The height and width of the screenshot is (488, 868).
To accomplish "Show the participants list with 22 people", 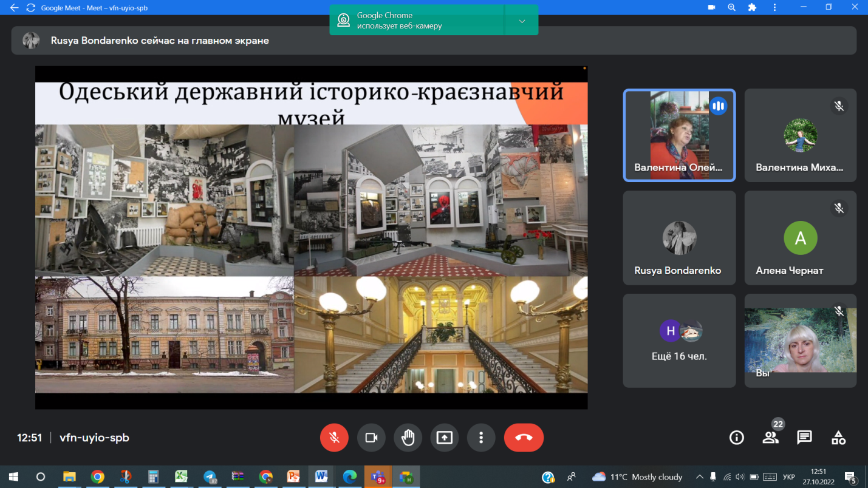I will pyautogui.click(x=770, y=438).
